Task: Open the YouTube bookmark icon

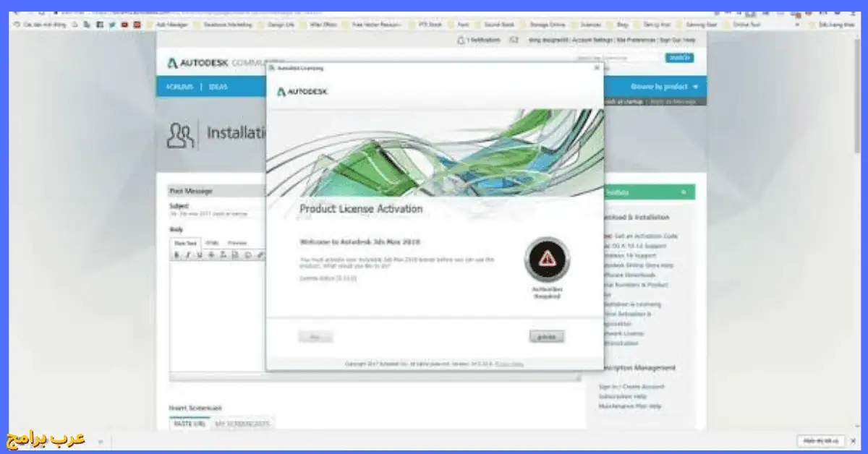Action: (x=125, y=24)
